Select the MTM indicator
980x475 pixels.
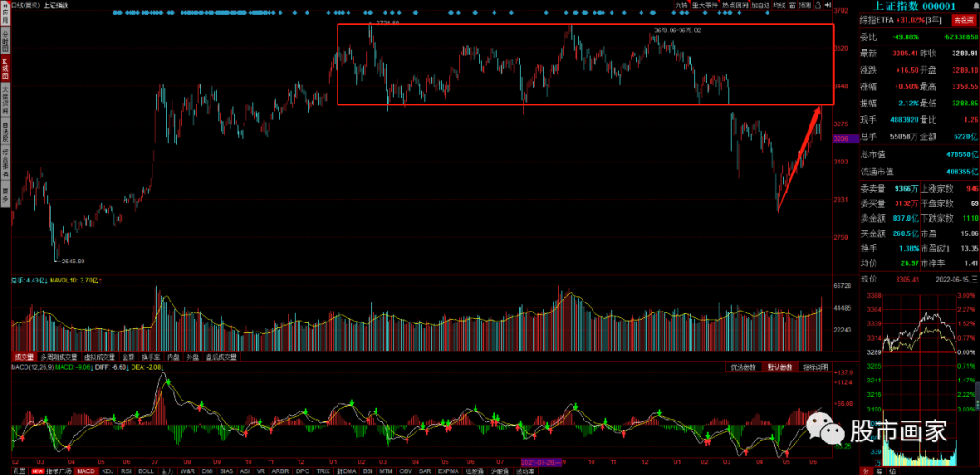click(386, 470)
